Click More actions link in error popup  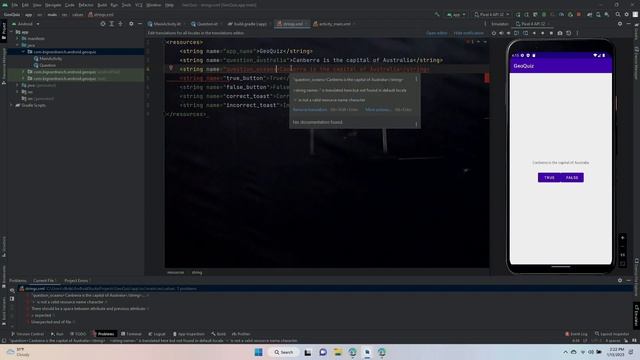pyautogui.click(x=378, y=110)
